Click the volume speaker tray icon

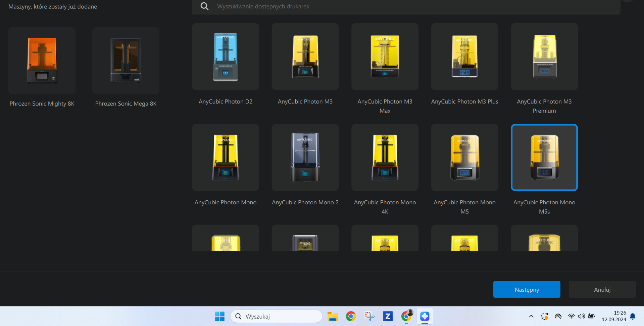pos(581,316)
